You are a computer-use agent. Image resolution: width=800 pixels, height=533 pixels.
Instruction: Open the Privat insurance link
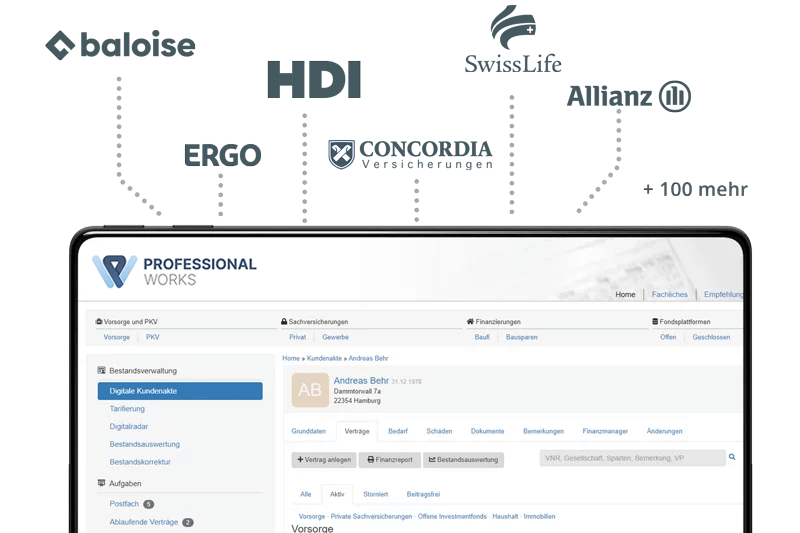point(297,337)
